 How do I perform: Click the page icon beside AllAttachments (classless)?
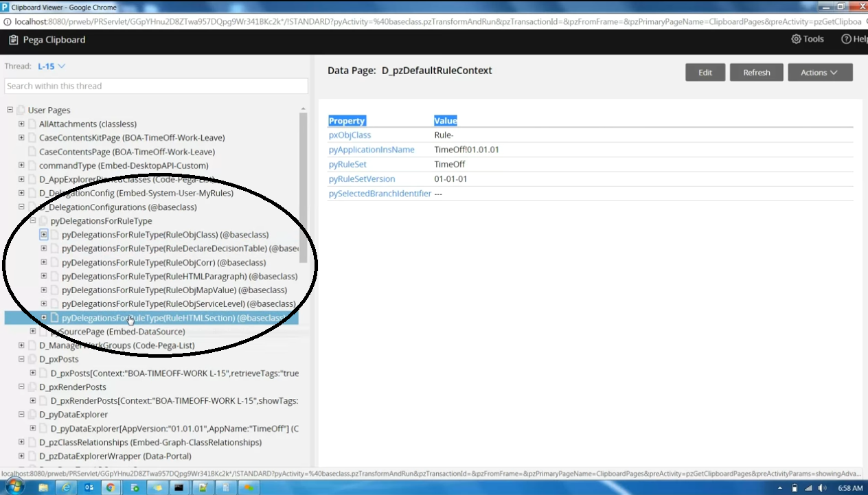pos(32,124)
